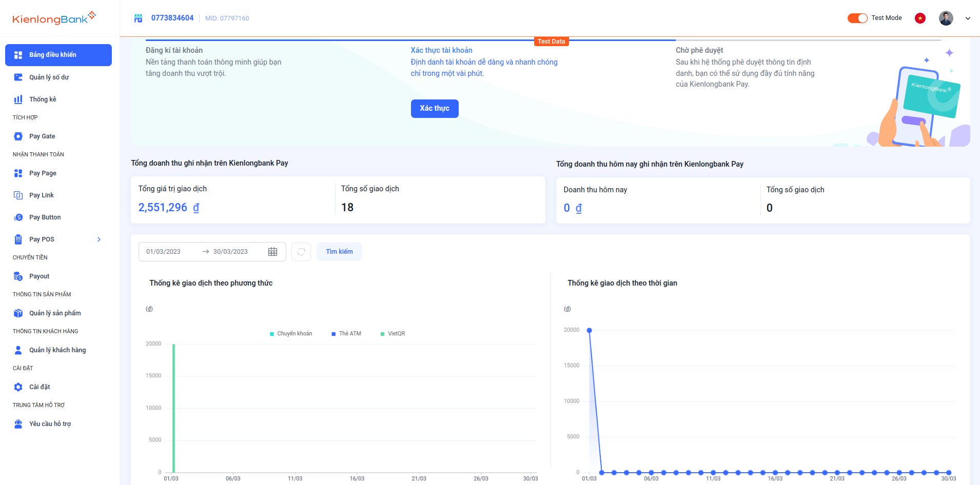Click the Cài đặt gear icon
980x485 pixels.
(x=18, y=387)
